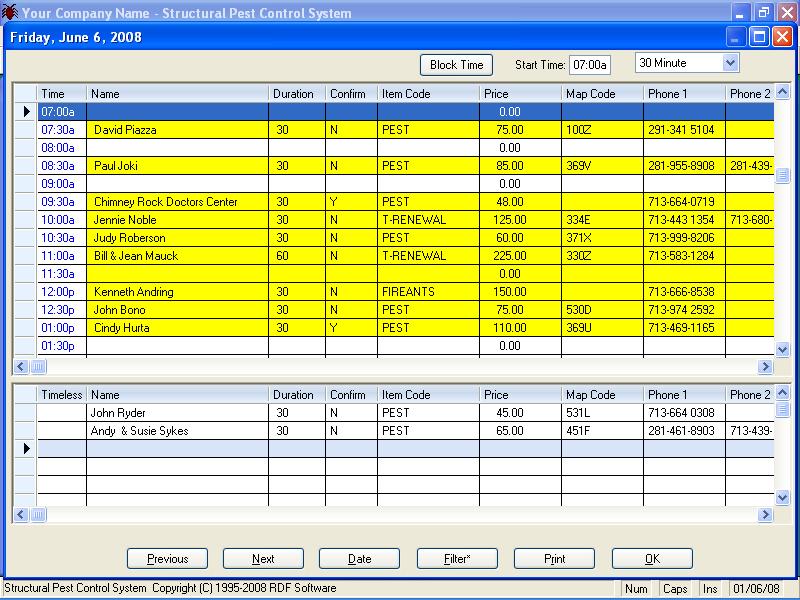Click the Ins indicator in status bar
The height and width of the screenshot is (600, 800).
point(710,589)
